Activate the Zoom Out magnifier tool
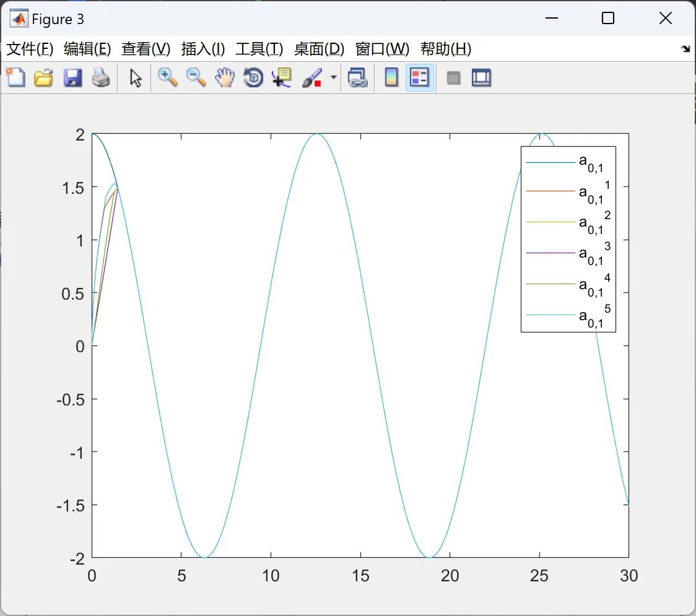 196,77
